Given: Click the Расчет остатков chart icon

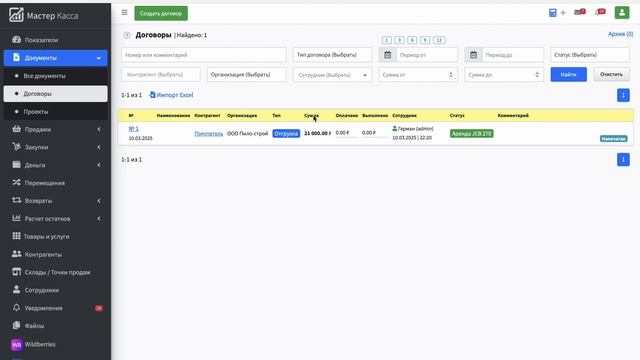Looking at the screenshot, I should [x=16, y=218].
